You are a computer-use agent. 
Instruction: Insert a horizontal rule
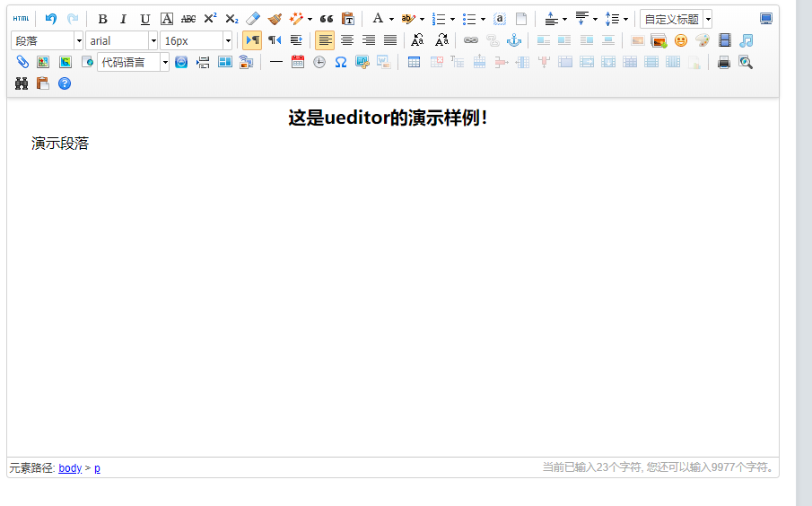(x=276, y=62)
